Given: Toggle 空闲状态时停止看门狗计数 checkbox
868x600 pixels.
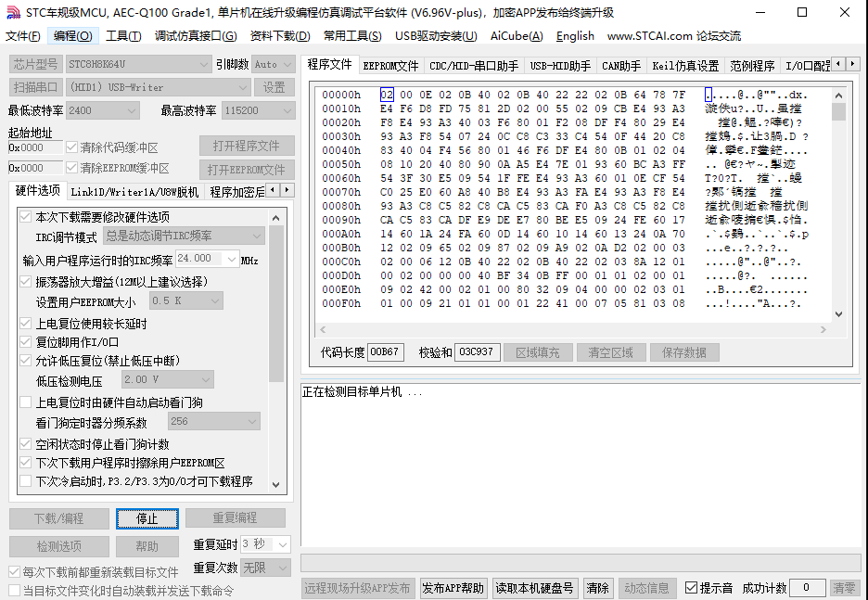Looking at the screenshot, I should click(x=25, y=444).
